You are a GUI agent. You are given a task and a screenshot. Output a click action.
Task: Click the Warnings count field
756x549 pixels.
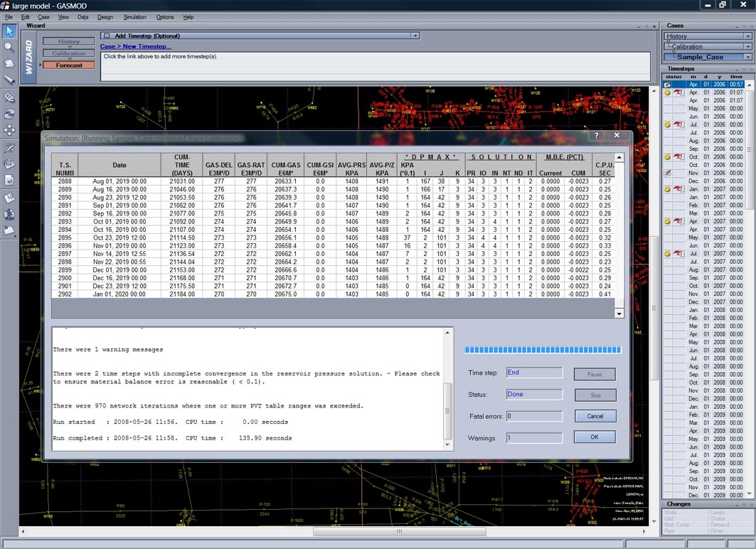click(533, 438)
